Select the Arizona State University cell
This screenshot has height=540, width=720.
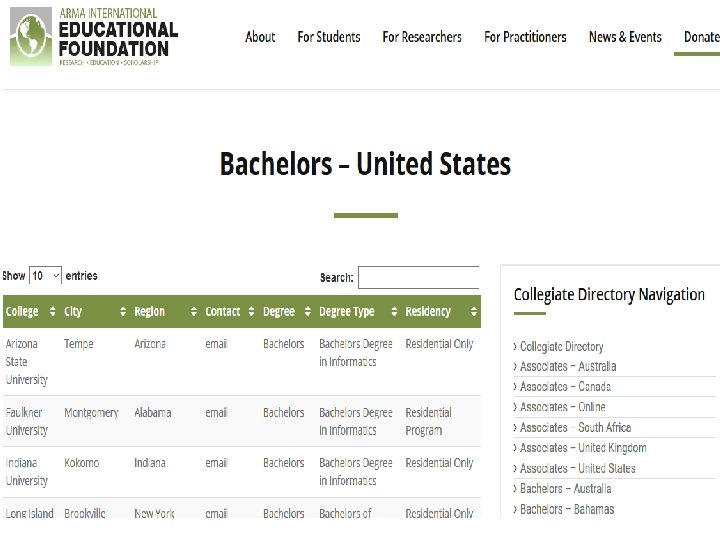tap(27, 362)
